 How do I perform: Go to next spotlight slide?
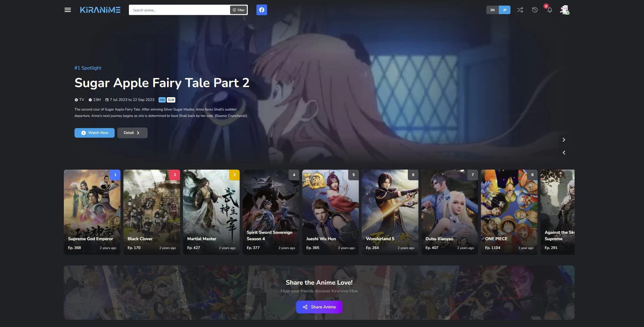(564, 140)
